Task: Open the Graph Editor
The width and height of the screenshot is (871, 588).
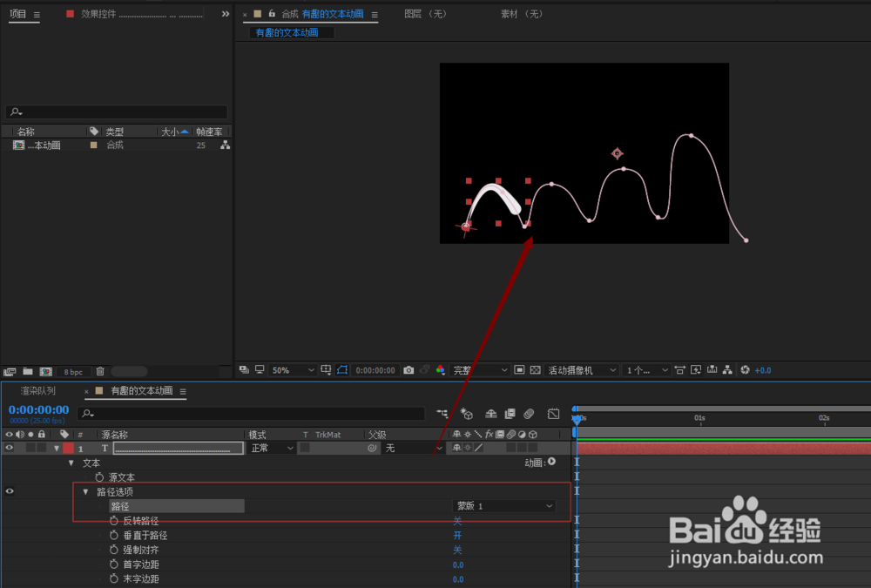Action: click(553, 414)
